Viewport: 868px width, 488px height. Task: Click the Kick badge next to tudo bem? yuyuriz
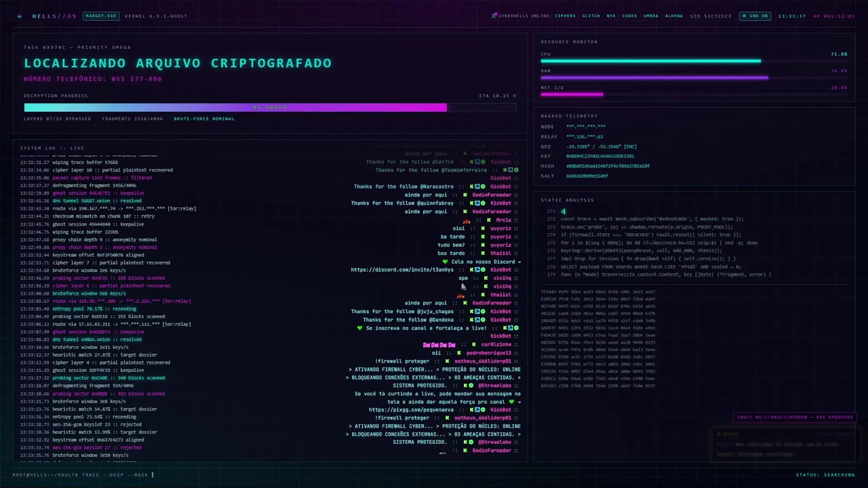(x=483, y=245)
